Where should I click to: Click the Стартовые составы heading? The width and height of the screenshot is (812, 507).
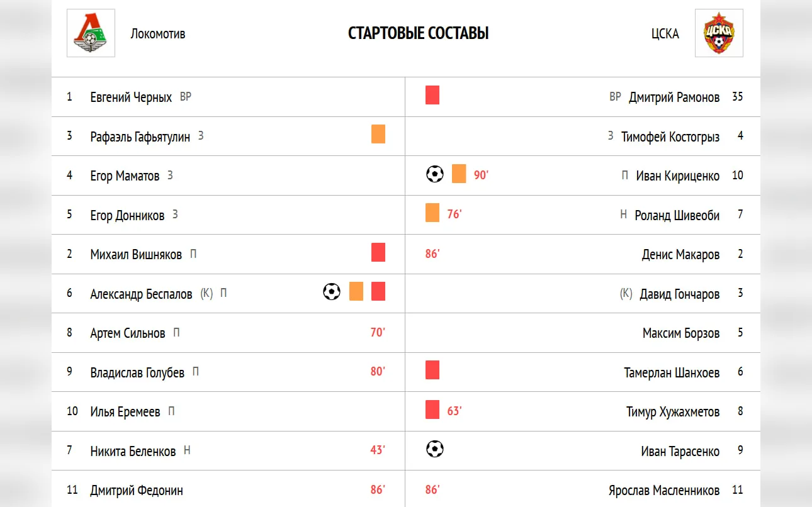tap(418, 33)
